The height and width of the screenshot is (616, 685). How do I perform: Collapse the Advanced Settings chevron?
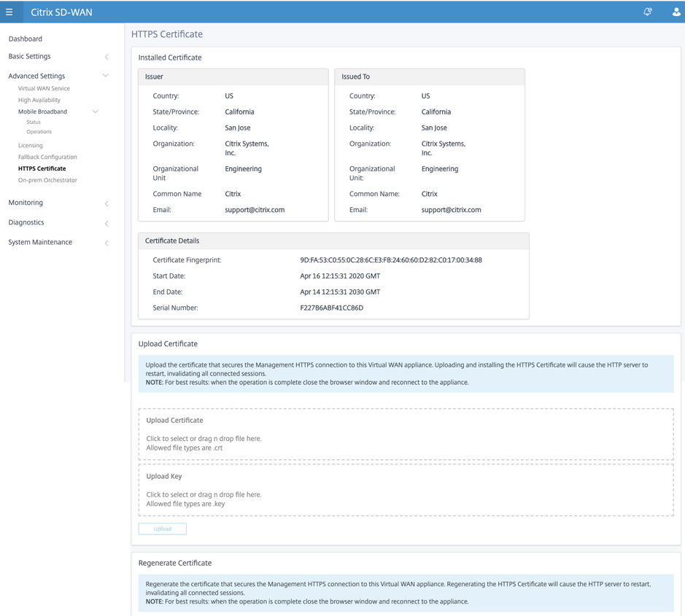tap(105, 76)
